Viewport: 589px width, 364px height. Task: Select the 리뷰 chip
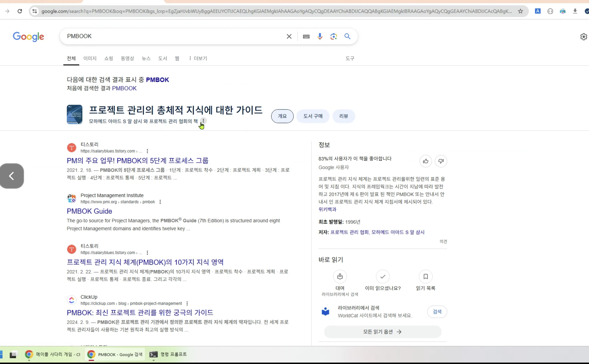pyautogui.click(x=344, y=116)
